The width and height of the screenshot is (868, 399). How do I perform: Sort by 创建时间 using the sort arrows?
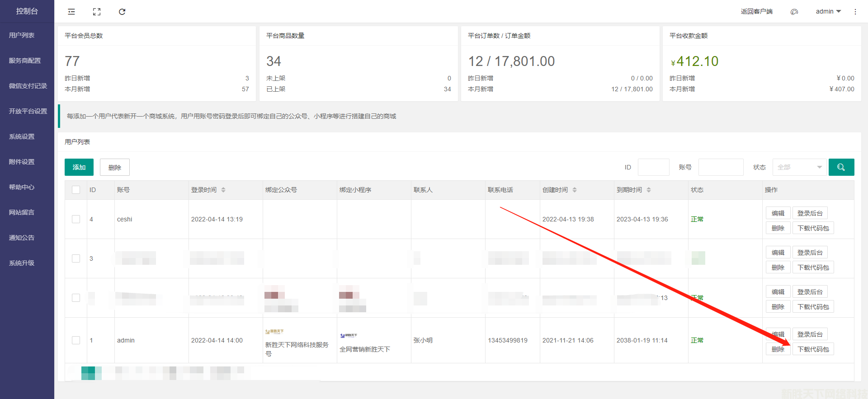(575, 190)
